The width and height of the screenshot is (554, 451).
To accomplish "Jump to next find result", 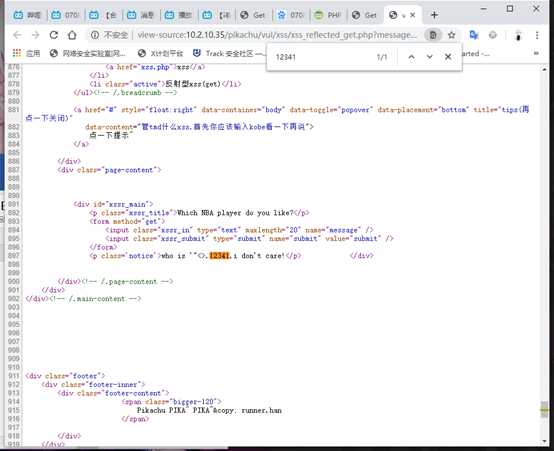I will pos(430,57).
